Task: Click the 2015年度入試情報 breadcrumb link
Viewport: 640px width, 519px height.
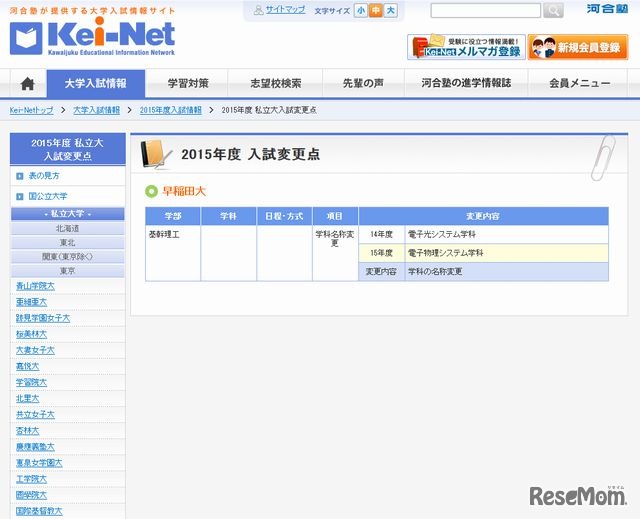Action: [171, 110]
